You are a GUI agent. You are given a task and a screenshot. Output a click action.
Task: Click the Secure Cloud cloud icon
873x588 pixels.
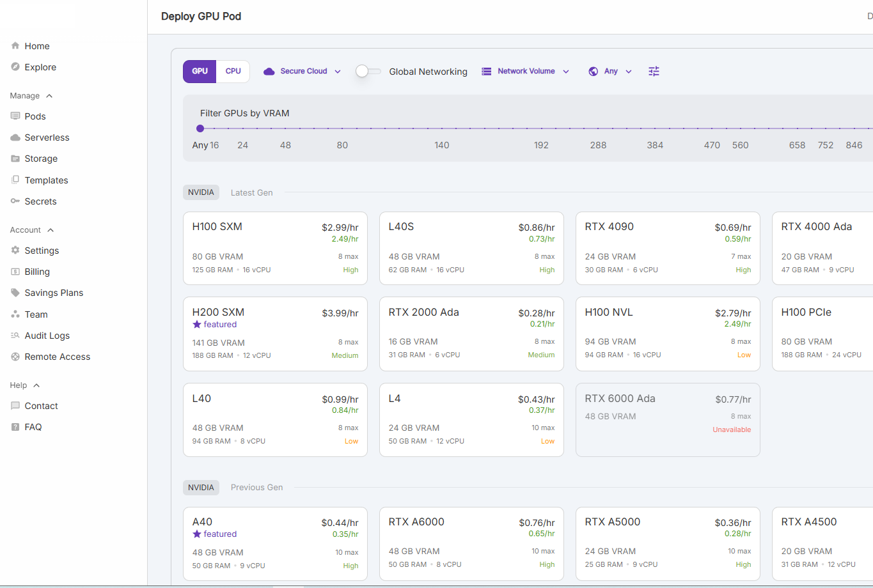click(269, 72)
